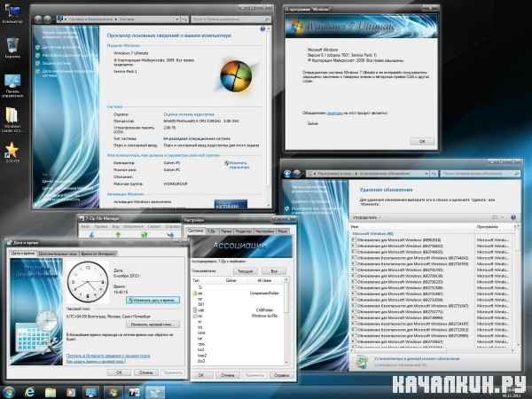Open the star shortcut icon on the desktop
The height and width of the screenshot is (399, 532).
pos(12,152)
